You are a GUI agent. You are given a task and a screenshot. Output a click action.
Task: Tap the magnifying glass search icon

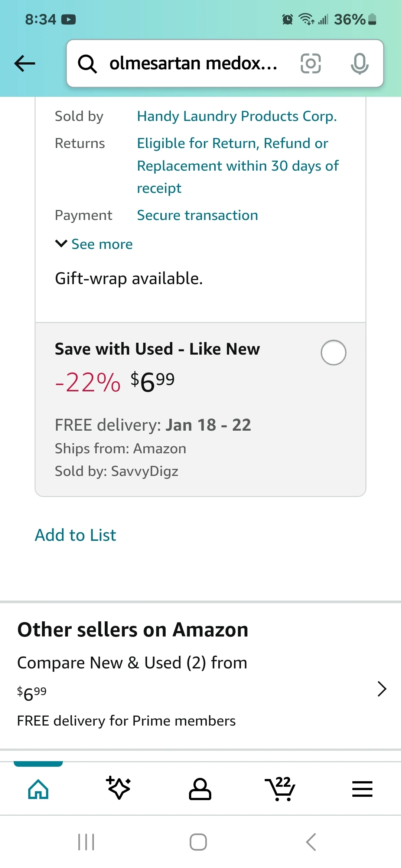pos(87,63)
